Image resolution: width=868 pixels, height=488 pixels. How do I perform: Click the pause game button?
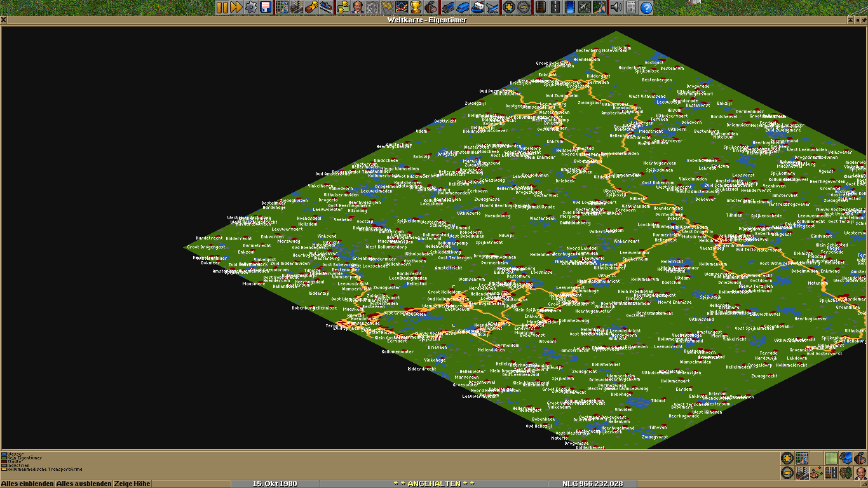[222, 8]
